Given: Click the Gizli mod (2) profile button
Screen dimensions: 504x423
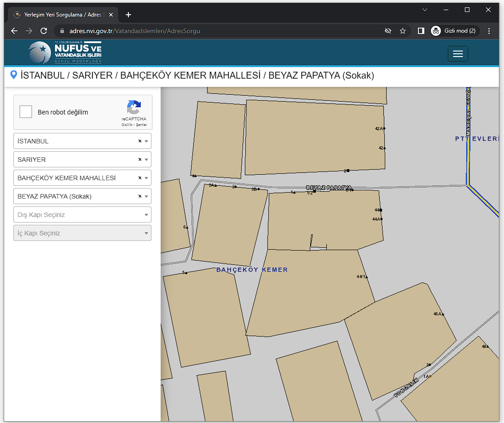Looking at the screenshot, I should (x=455, y=31).
